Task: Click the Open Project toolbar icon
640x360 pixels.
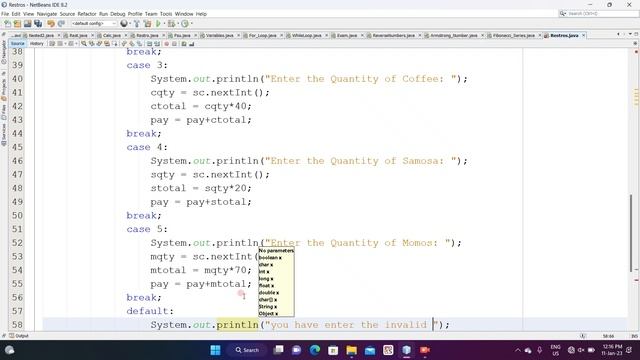Action: [x=27, y=24]
